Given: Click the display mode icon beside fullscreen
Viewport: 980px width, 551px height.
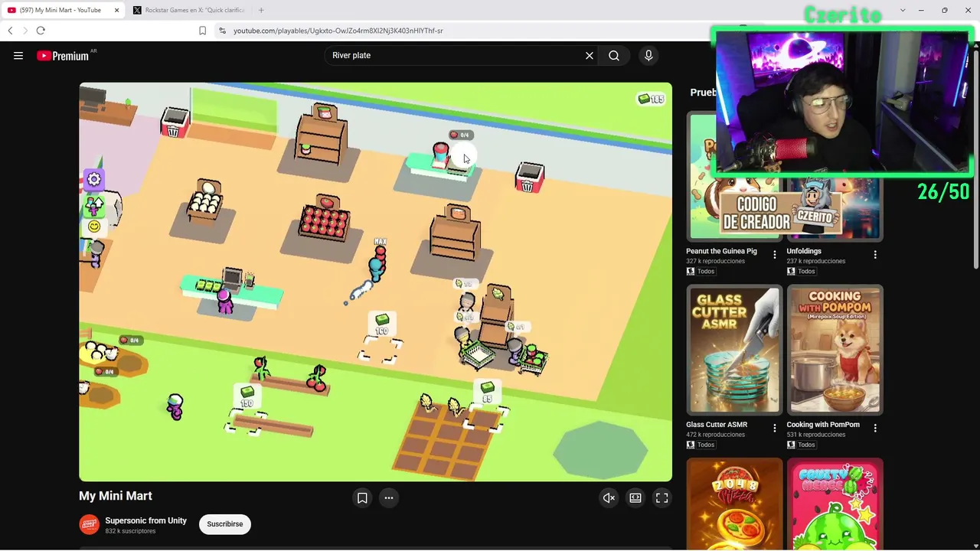Looking at the screenshot, I should coord(635,498).
